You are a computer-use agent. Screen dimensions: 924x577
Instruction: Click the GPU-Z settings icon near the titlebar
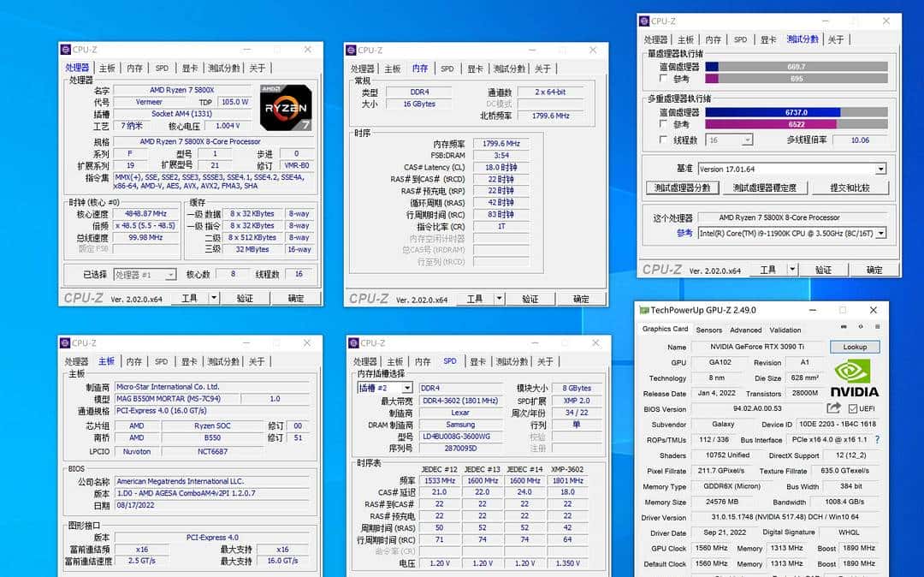[x=862, y=327]
